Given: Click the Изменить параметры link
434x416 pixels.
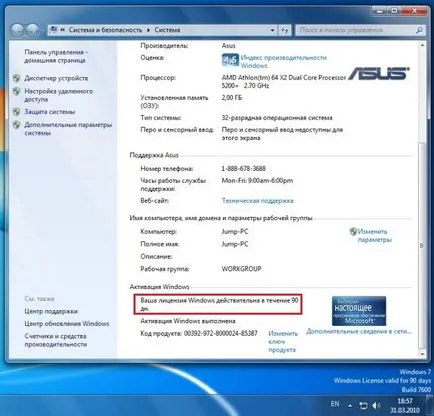Looking at the screenshot, I should coord(374,235).
